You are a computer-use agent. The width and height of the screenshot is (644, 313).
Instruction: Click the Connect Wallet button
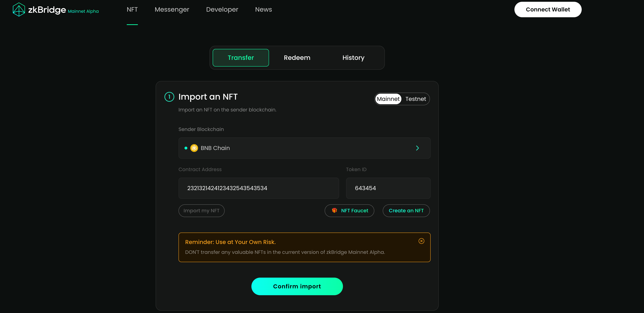[x=548, y=10]
